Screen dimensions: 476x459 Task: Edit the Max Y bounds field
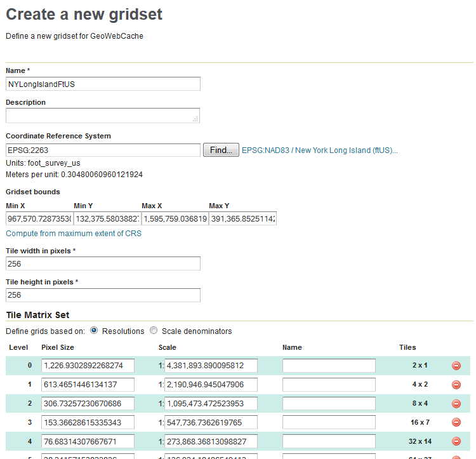point(242,219)
